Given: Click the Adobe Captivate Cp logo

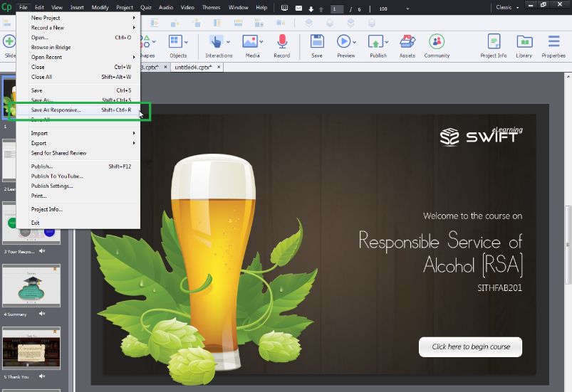Looking at the screenshot, I should (x=6, y=7).
